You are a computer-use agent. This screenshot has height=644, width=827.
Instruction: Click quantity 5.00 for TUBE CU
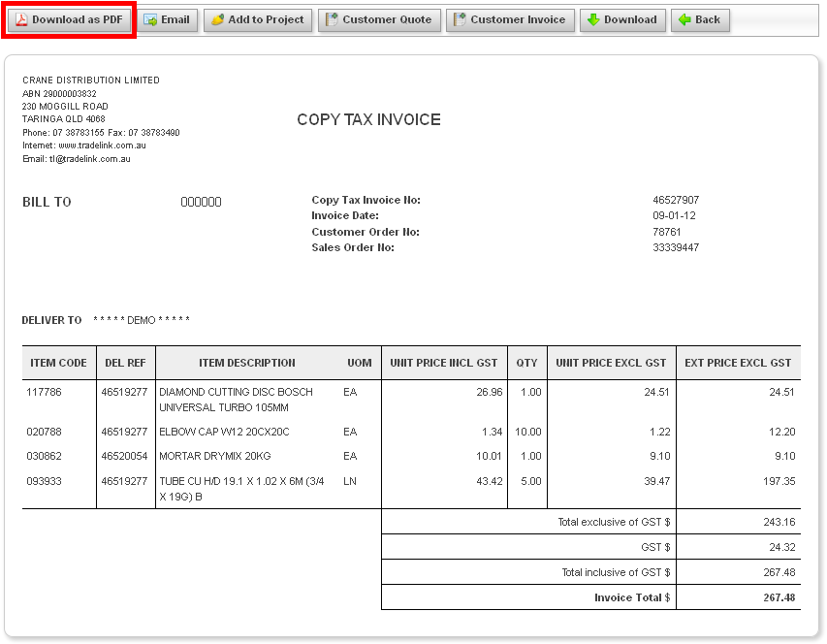pos(531,481)
